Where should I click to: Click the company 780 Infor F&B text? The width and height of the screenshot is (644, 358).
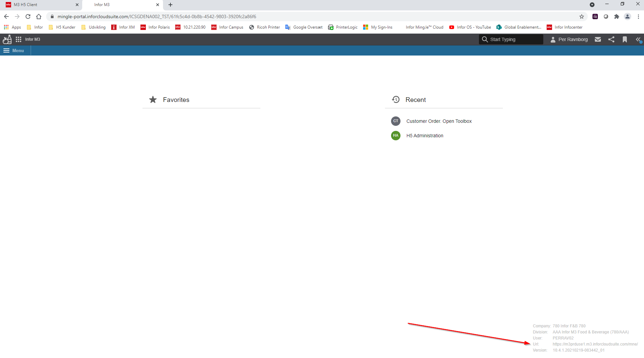[x=569, y=326]
